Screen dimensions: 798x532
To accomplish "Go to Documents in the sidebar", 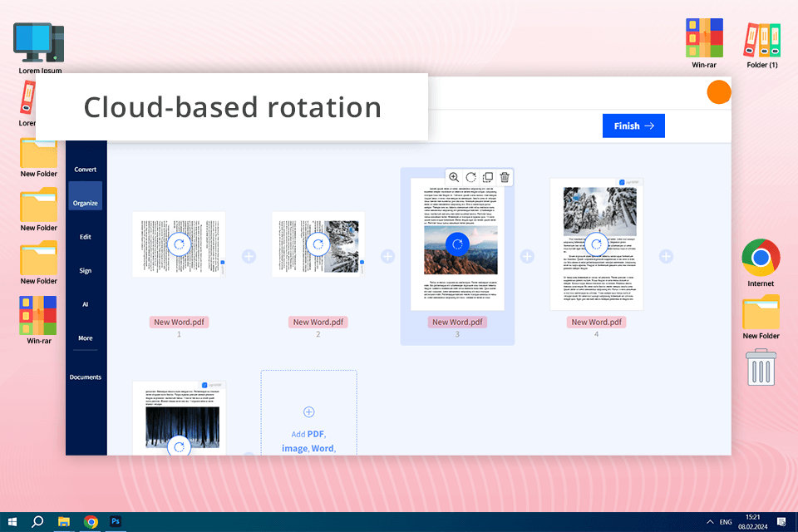I will click(85, 377).
